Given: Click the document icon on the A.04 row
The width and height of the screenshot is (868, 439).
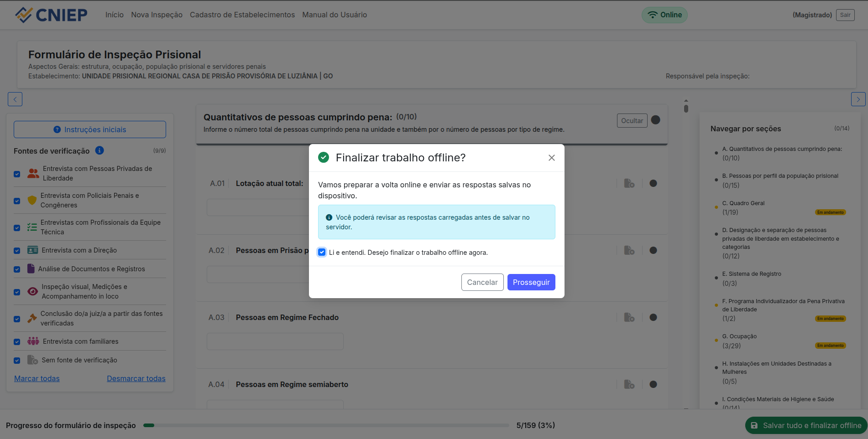Looking at the screenshot, I should pyautogui.click(x=629, y=384).
